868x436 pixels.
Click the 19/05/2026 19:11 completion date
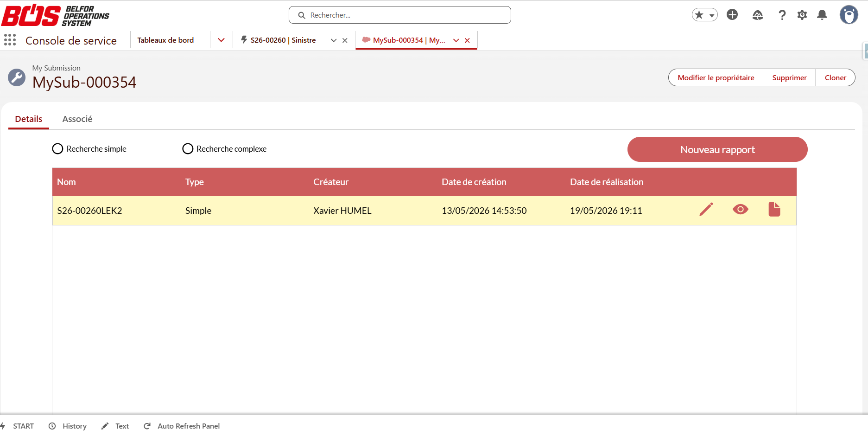pyautogui.click(x=606, y=211)
